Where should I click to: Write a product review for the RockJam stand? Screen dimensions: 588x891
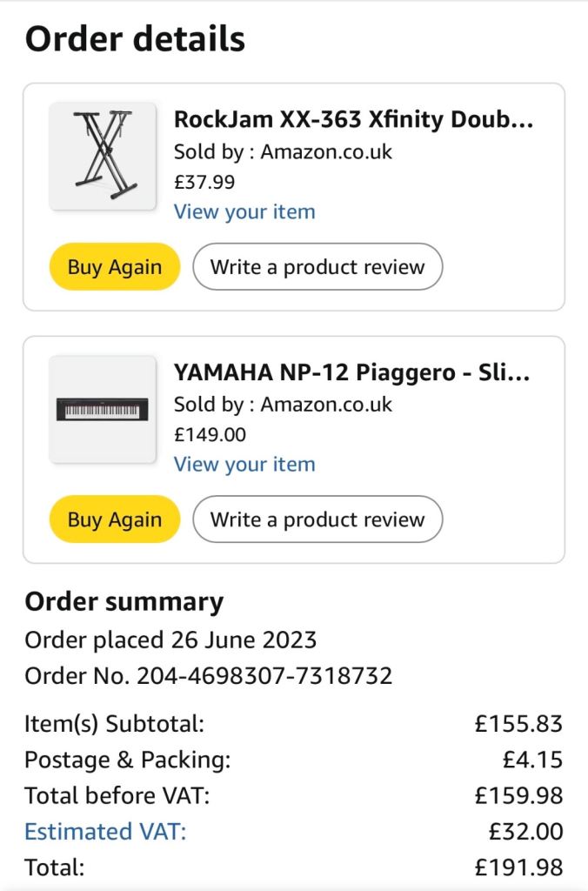317,266
